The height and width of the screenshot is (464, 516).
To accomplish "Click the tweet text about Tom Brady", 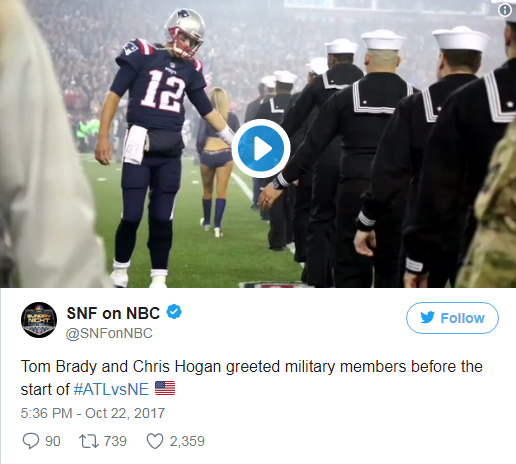I will pos(252,378).
